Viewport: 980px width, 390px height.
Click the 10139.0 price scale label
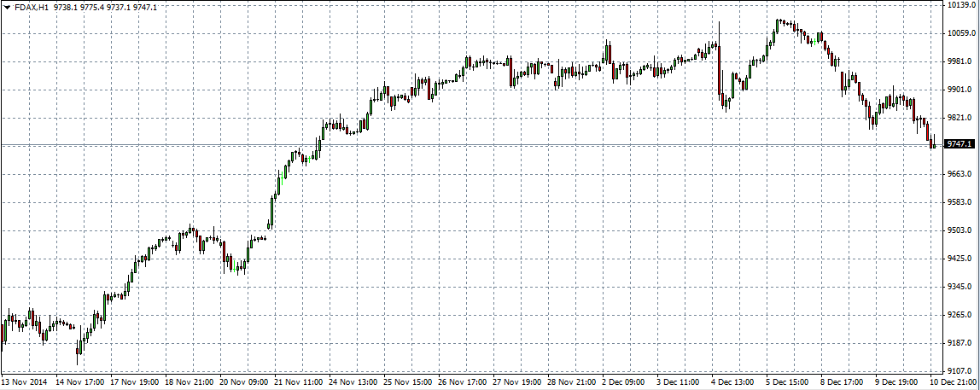click(960, 5)
